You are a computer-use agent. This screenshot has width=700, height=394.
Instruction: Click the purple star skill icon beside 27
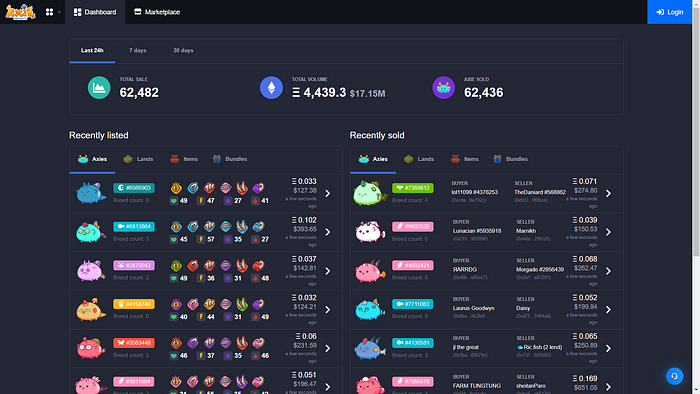[228, 201]
